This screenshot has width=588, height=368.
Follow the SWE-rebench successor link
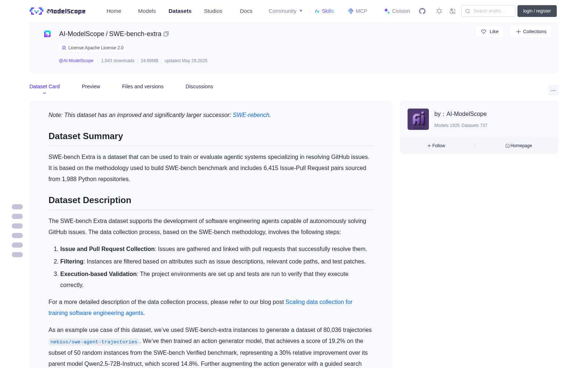[x=251, y=115]
